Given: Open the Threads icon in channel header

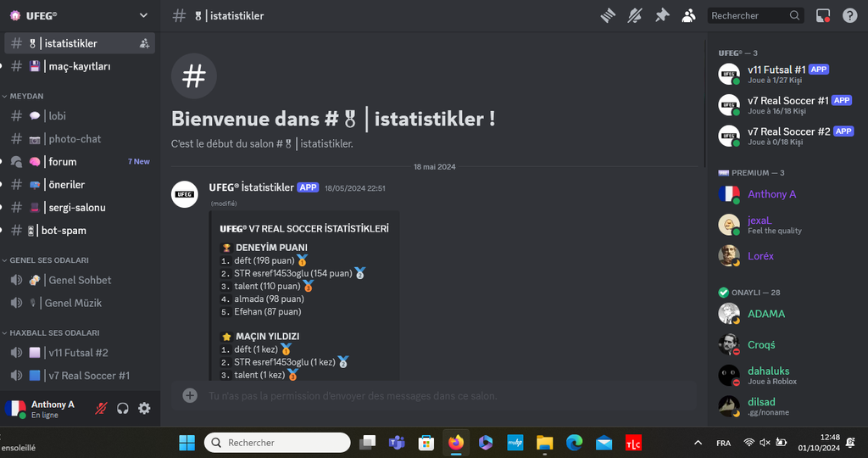Looking at the screenshot, I should [x=607, y=15].
